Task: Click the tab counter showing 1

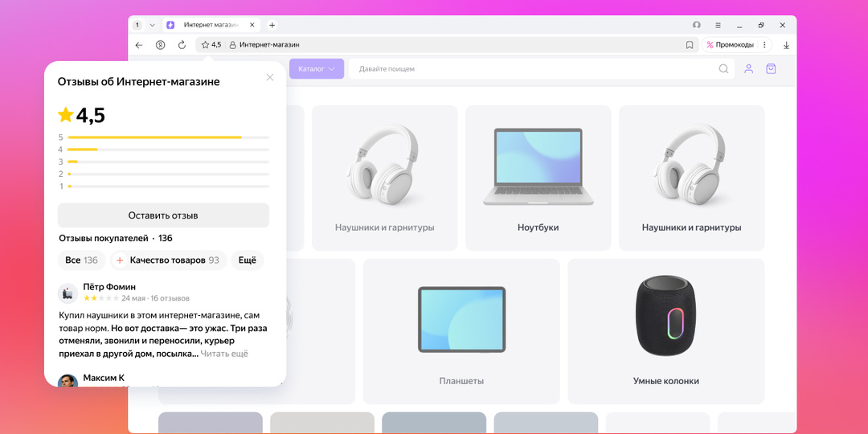Action: click(137, 25)
